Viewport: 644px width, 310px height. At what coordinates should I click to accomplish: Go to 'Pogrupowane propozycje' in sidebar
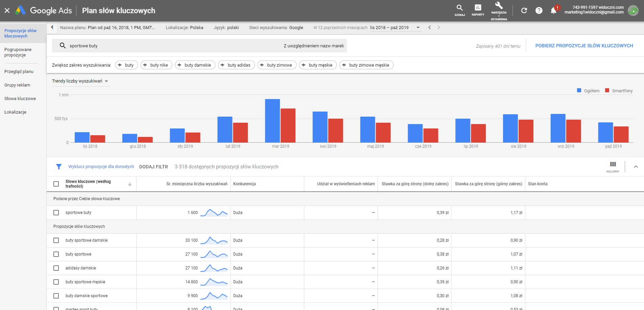pos(18,52)
